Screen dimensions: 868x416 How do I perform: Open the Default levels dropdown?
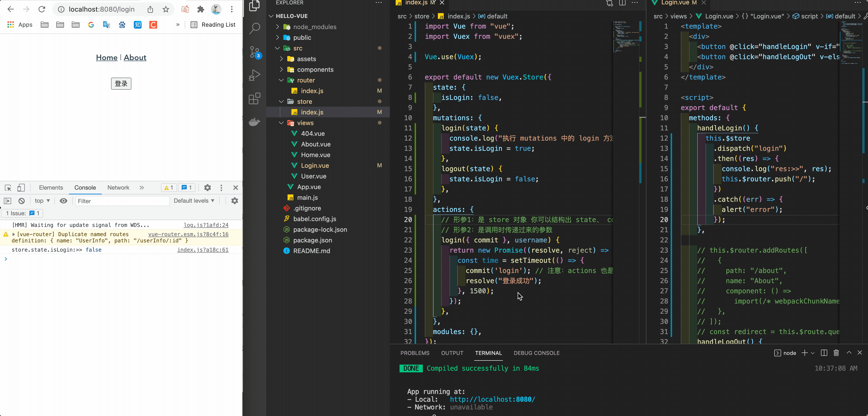click(194, 201)
